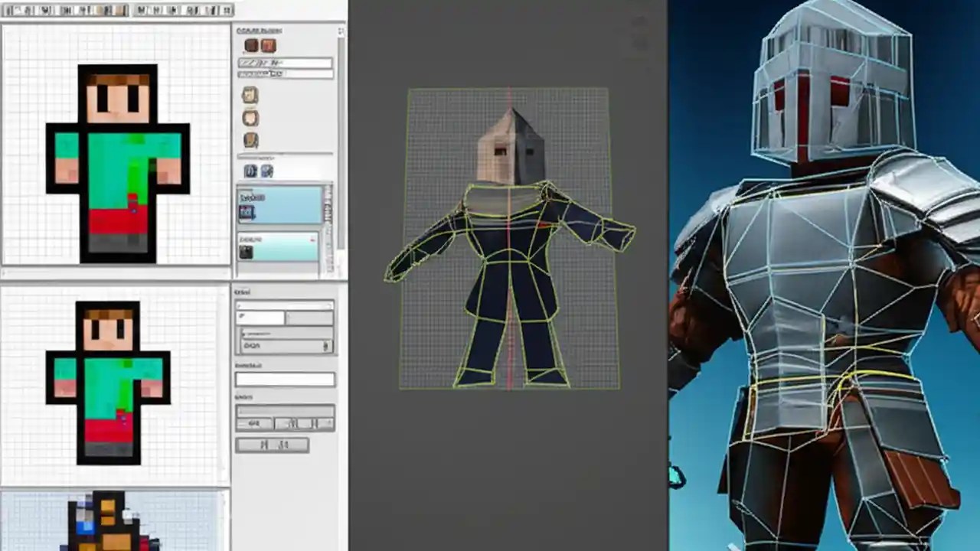Click the left blue gear icon under the divider
The image size is (980, 551).
tap(250, 170)
